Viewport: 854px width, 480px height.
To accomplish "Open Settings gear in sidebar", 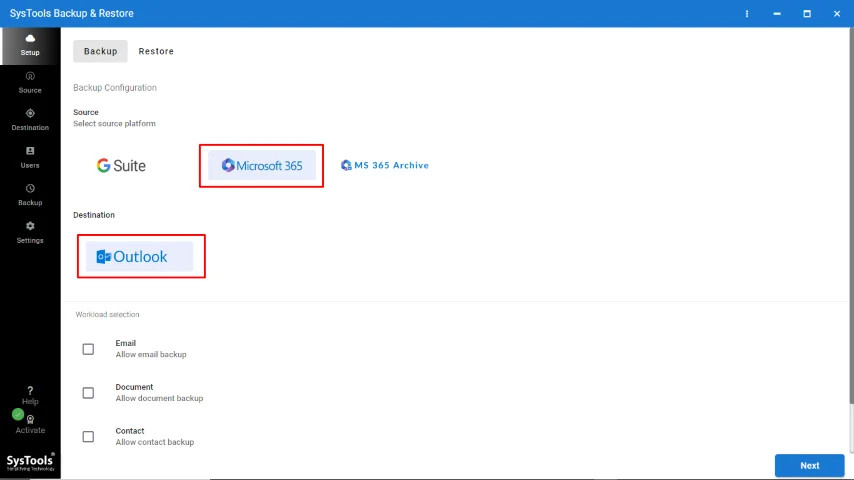I will pyautogui.click(x=30, y=233).
